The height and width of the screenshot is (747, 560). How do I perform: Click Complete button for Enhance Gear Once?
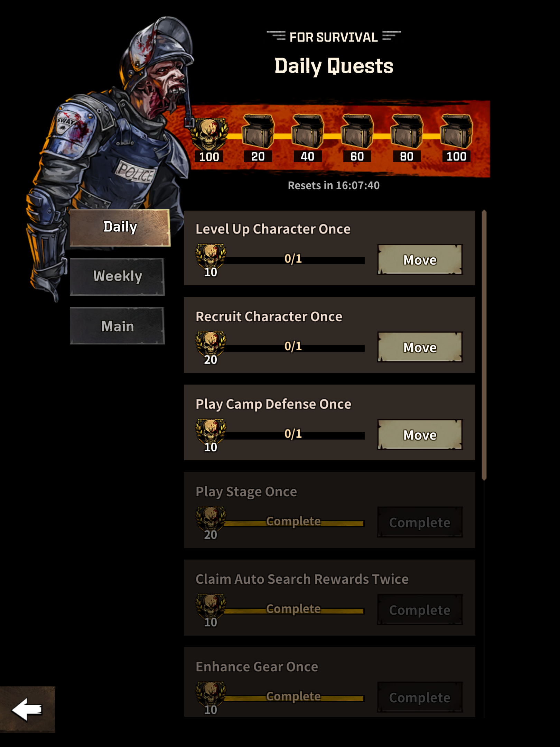(x=420, y=697)
